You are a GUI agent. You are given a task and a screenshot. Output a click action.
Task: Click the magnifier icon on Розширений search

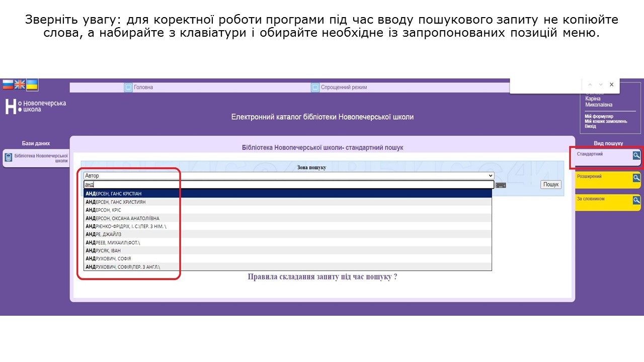pos(636,178)
